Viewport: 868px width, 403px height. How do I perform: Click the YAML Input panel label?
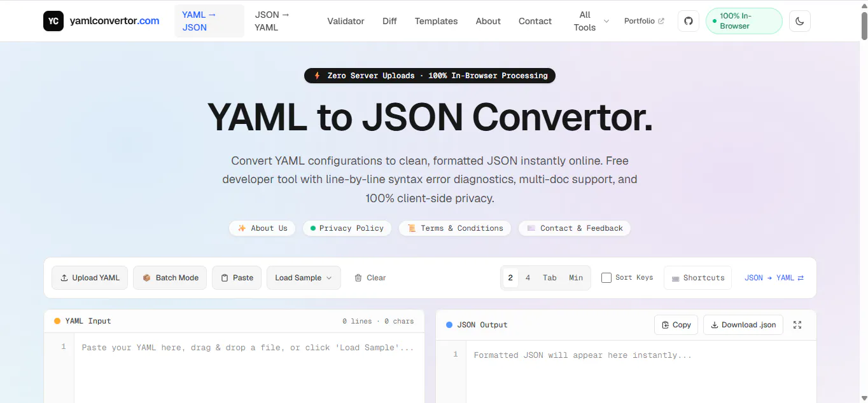[x=88, y=321]
